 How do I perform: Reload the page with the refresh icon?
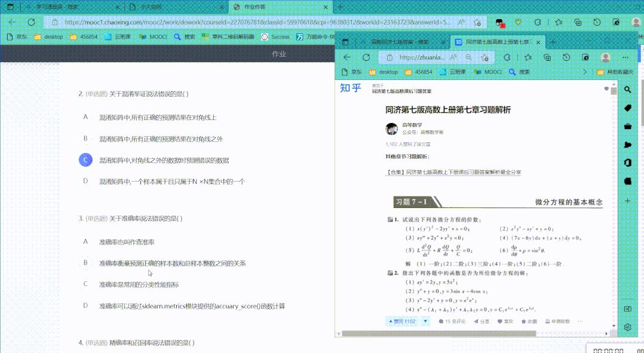click(366, 56)
